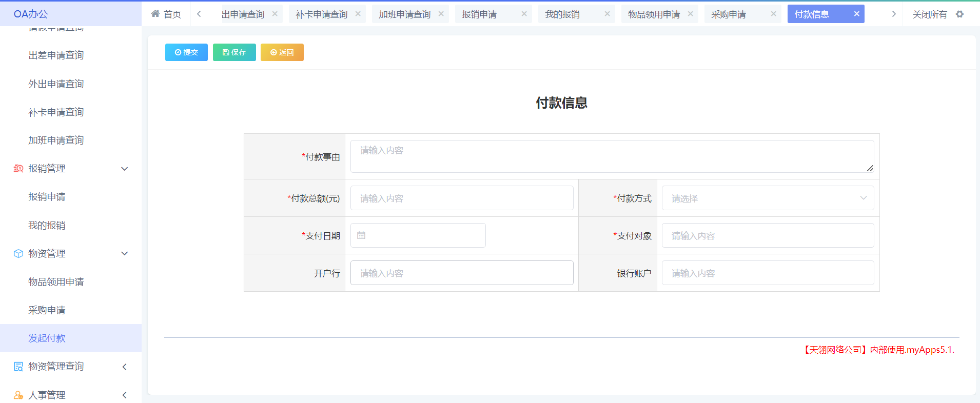This screenshot has height=403, width=980.
Task: Close the 付款信息 tab
Action: coord(856,14)
